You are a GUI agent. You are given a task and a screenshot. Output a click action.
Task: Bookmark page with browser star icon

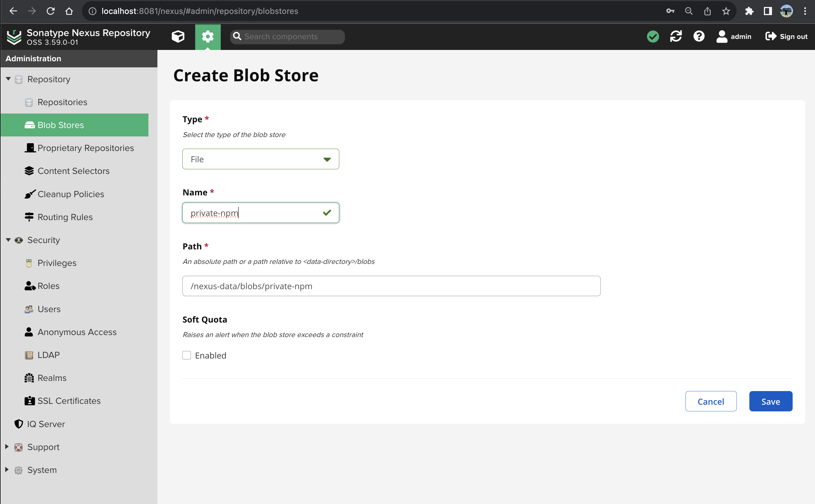point(726,11)
